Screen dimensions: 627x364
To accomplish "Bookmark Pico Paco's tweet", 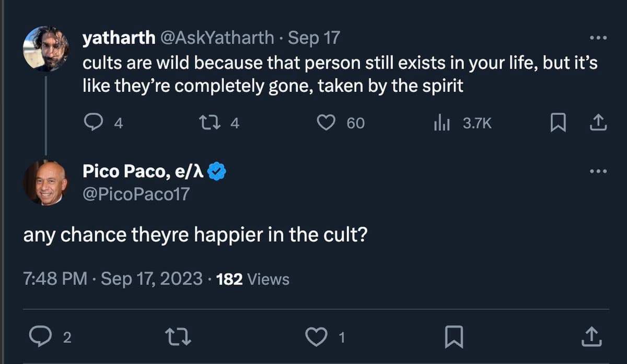I will click(x=453, y=337).
